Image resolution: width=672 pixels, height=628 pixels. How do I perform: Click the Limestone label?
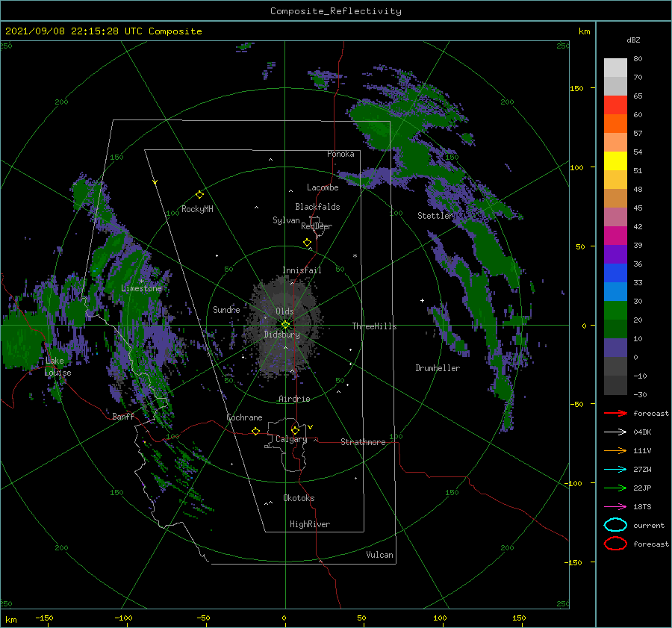(141, 288)
